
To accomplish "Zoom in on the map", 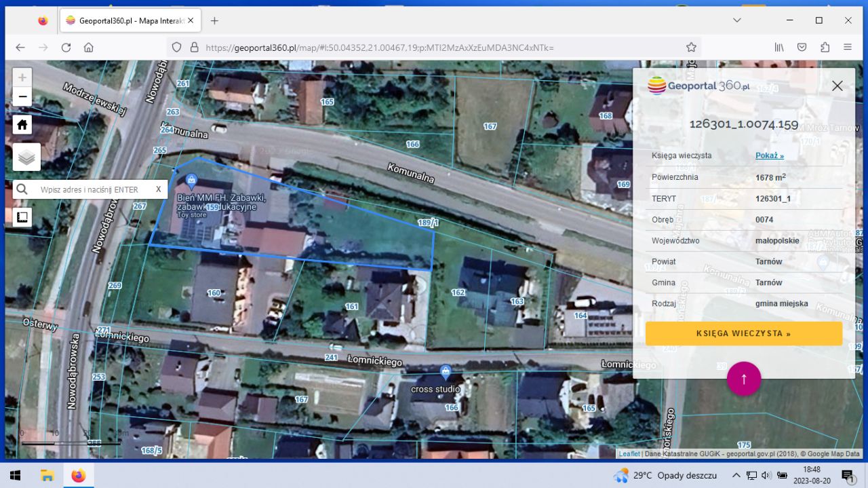I will coord(22,77).
